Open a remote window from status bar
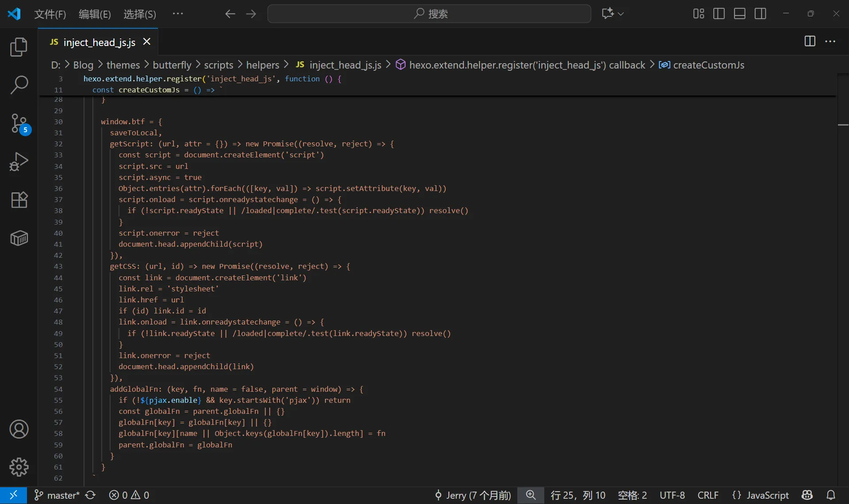The image size is (849, 504). (13, 495)
